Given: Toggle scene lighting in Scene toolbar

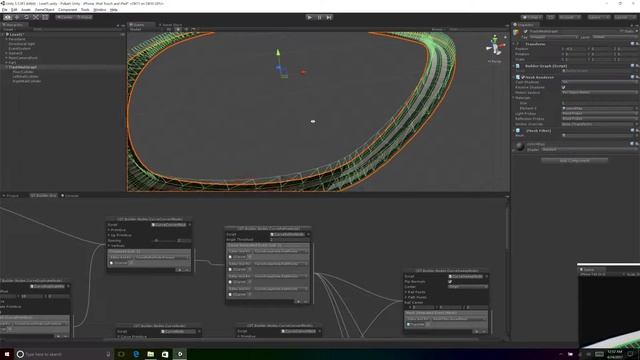Looking at the screenshot, I should pyautogui.click(x=178, y=29).
